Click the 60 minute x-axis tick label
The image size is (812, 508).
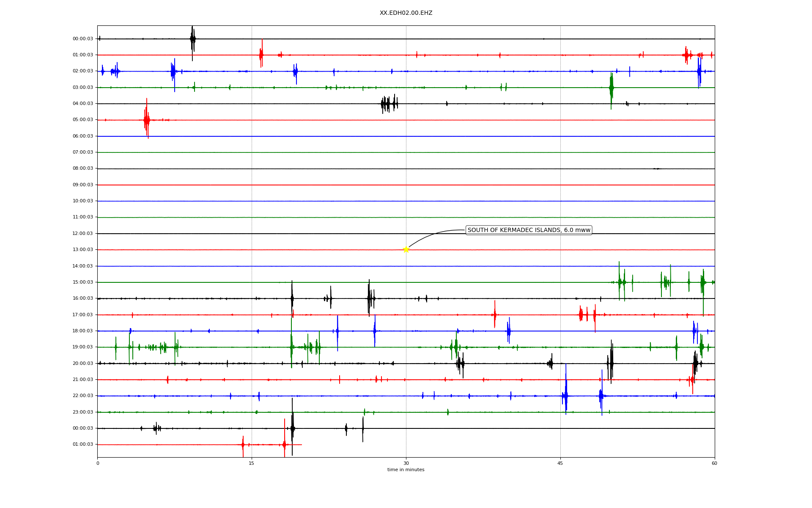[x=714, y=464]
